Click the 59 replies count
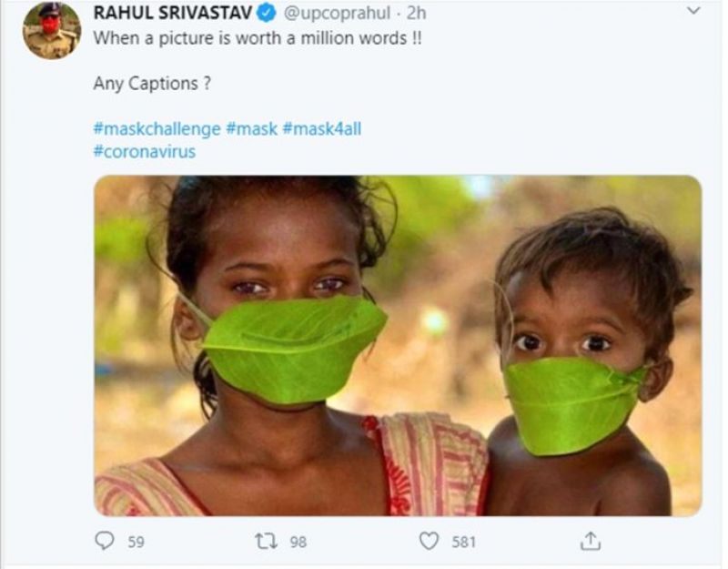This screenshot has width=728, height=569. 136,542
